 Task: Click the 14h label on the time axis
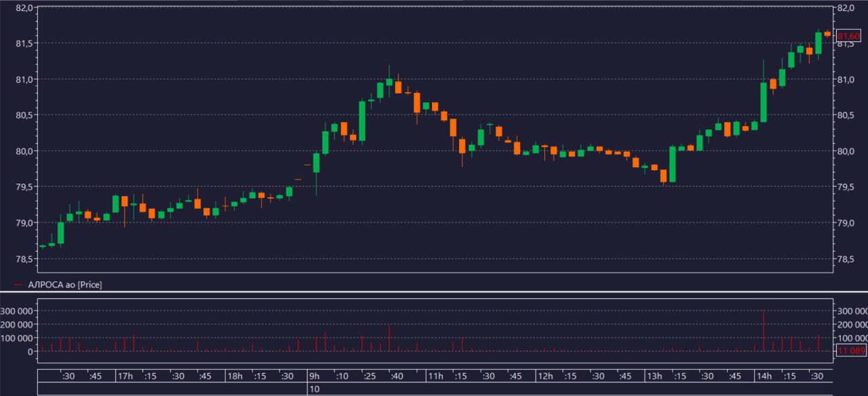point(763,376)
